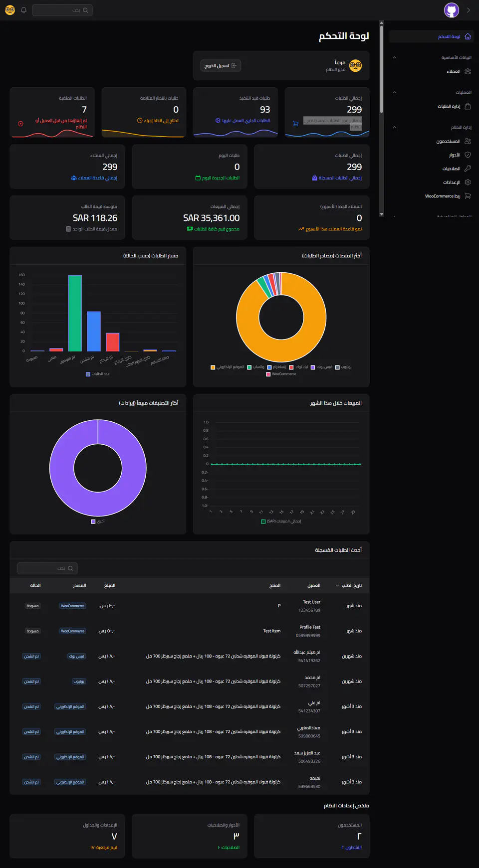Toggle يوتيوب legend entry in donut chart
This screenshot has width=479, height=868.
coord(343,367)
